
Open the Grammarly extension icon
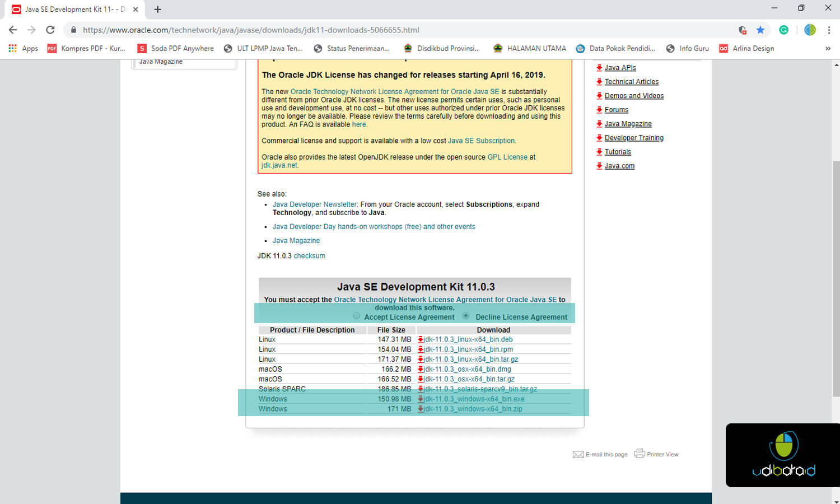[784, 30]
